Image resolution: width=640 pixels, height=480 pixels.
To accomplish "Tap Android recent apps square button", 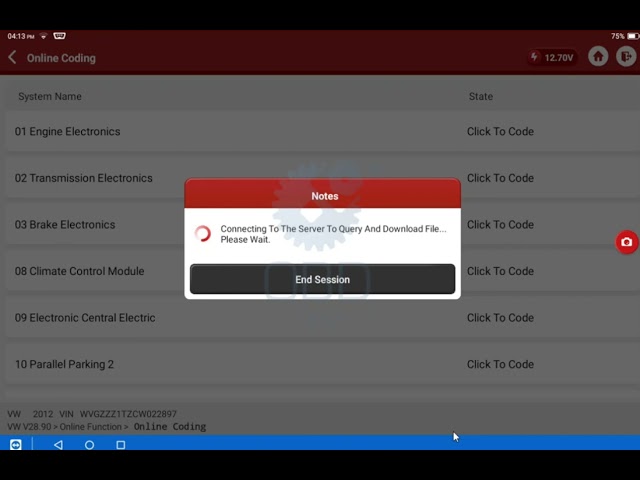I will pyautogui.click(x=120, y=444).
